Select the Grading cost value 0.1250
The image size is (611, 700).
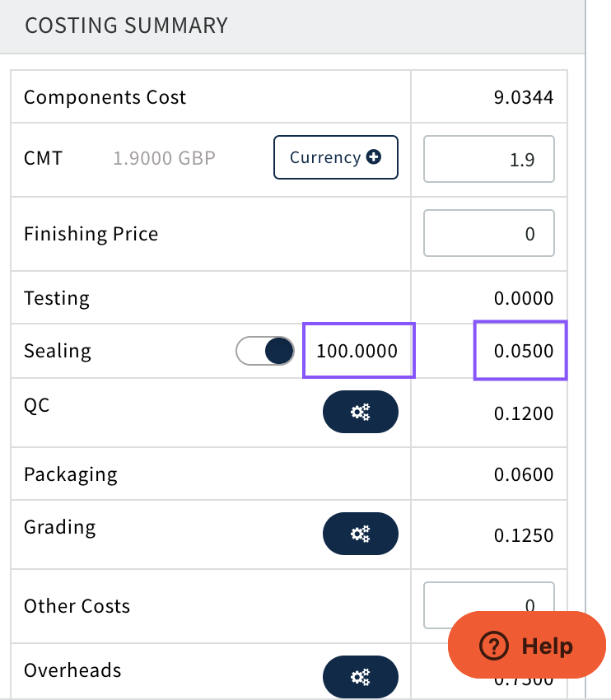(524, 536)
